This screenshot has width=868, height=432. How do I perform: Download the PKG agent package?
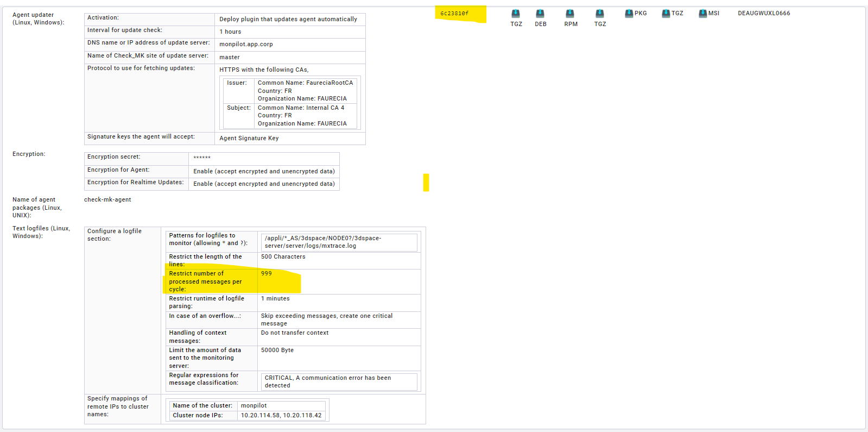(x=629, y=14)
